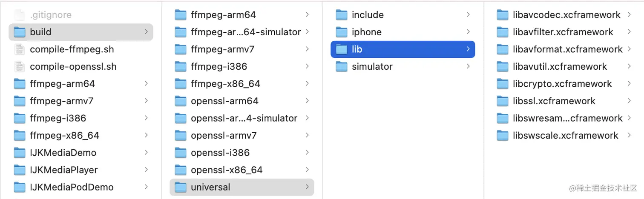Click the compile-ffmpeg.sh script file icon
Image resolution: width=644 pixels, height=199 pixels.
[20, 49]
